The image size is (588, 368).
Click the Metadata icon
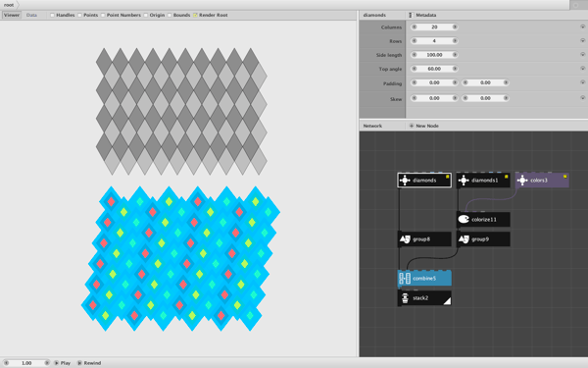[411, 15]
